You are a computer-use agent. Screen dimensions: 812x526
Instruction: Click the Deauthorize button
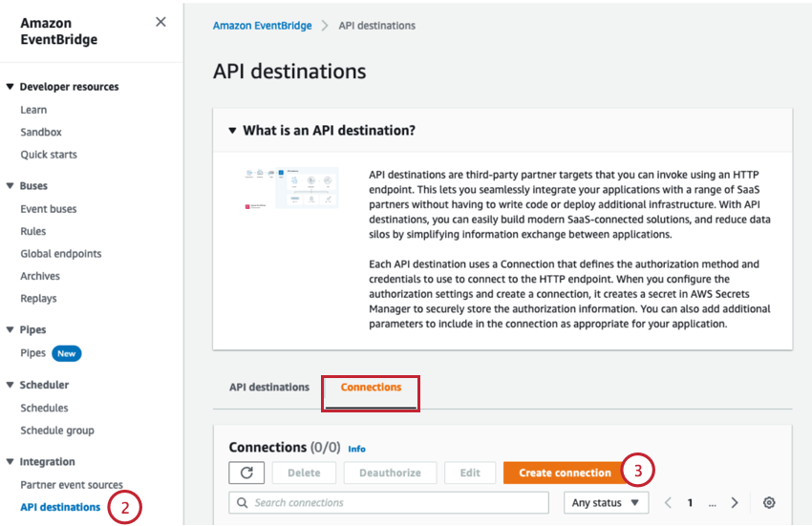click(390, 473)
